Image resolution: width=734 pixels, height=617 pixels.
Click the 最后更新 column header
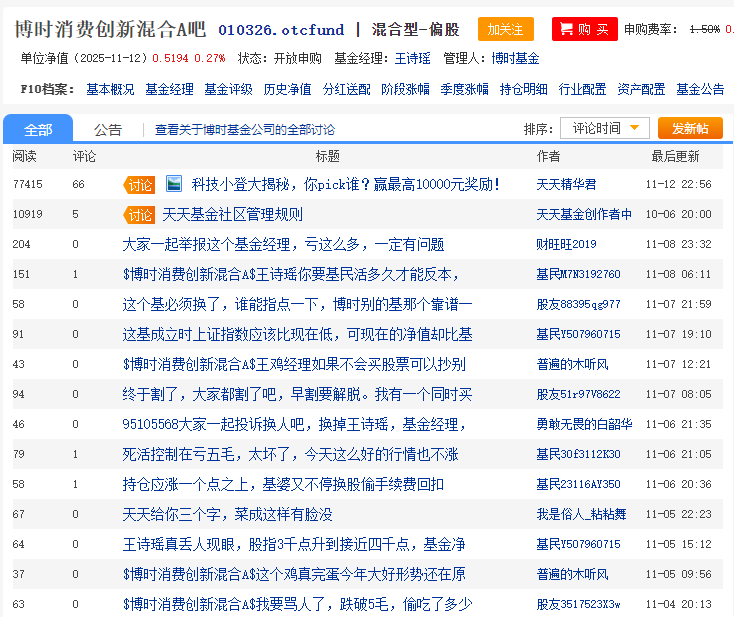pos(675,156)
